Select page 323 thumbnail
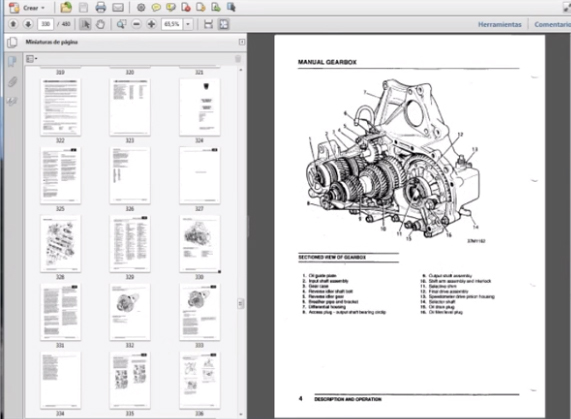The height and width of the screenshot is (419, 571). pyautogui.click(x=130, y=107)
